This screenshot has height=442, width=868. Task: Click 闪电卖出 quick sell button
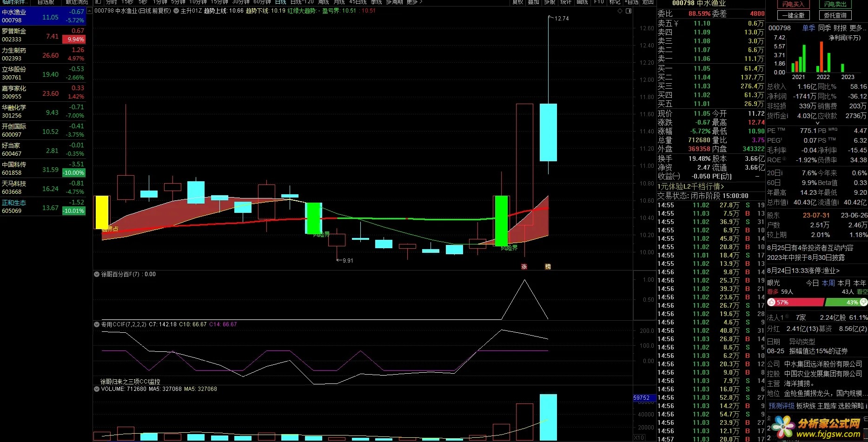[835, 4]
